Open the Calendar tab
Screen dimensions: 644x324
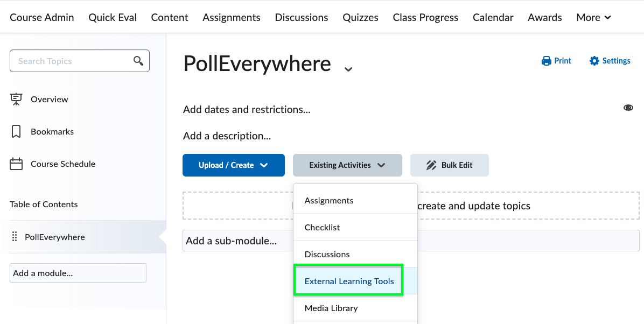(493, 18)
